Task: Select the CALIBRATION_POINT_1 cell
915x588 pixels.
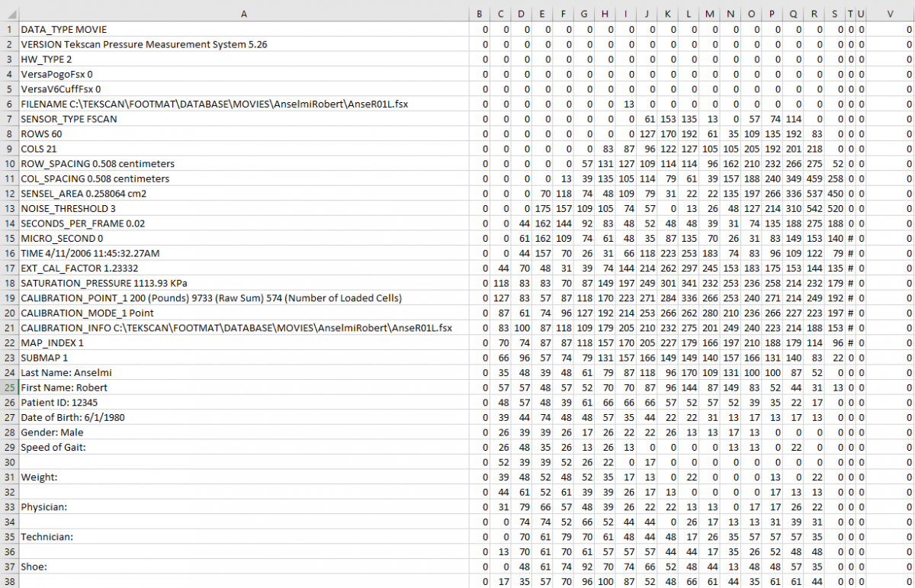Action: 243,297
